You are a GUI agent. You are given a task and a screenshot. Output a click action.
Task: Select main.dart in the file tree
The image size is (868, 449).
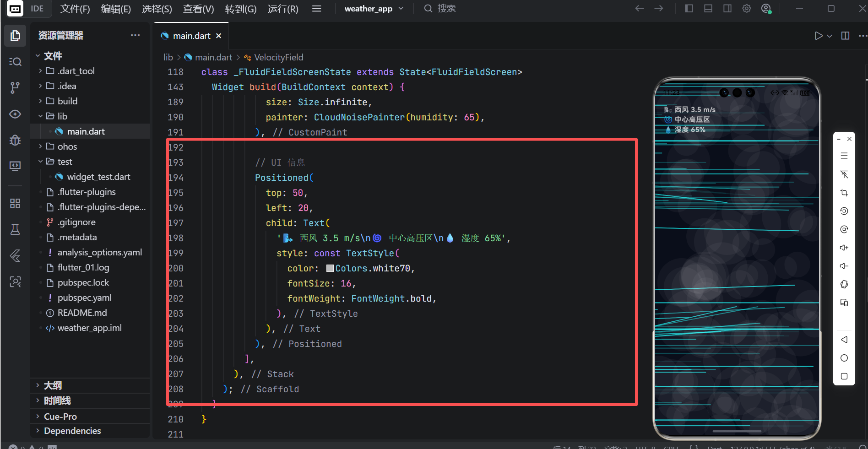(x=90, y=131)
